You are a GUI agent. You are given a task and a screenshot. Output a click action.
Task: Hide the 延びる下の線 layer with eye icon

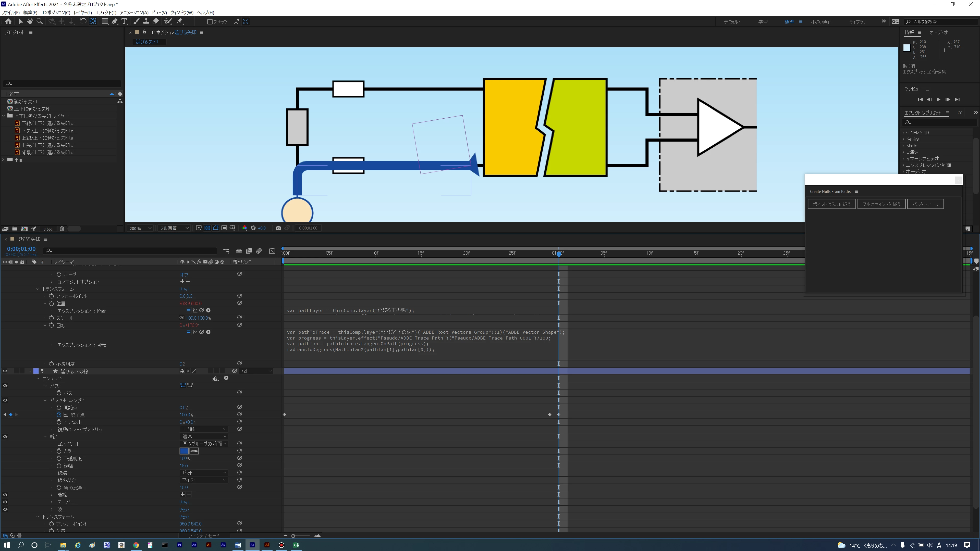[5, 371]
